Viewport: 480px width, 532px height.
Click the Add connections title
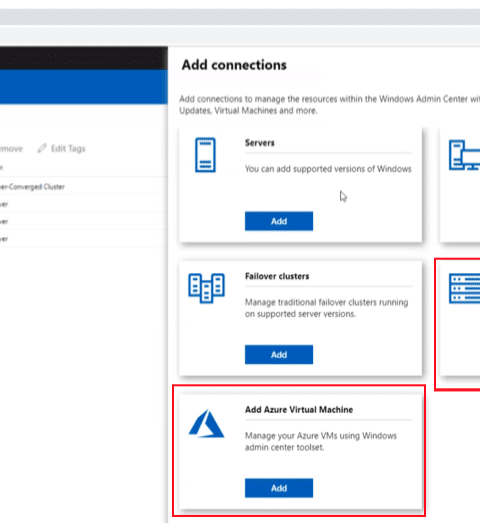click(234, 65)
